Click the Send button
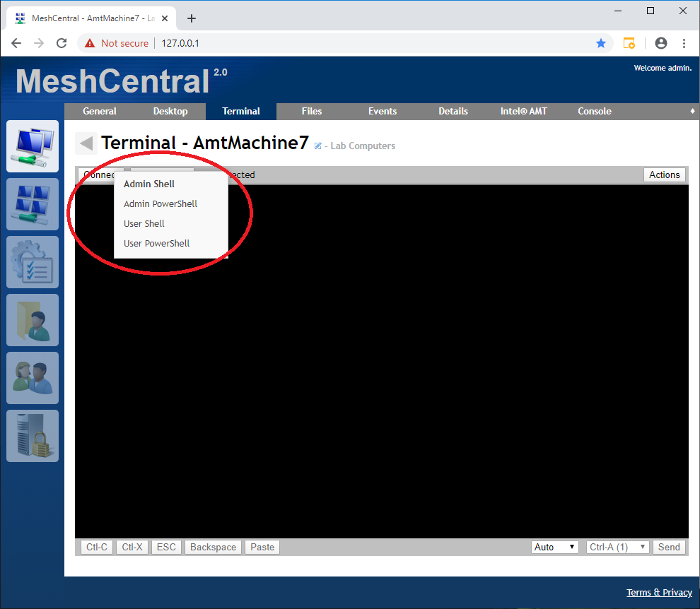The width and height of the screenshot is (700, 609). pos(668,546)
